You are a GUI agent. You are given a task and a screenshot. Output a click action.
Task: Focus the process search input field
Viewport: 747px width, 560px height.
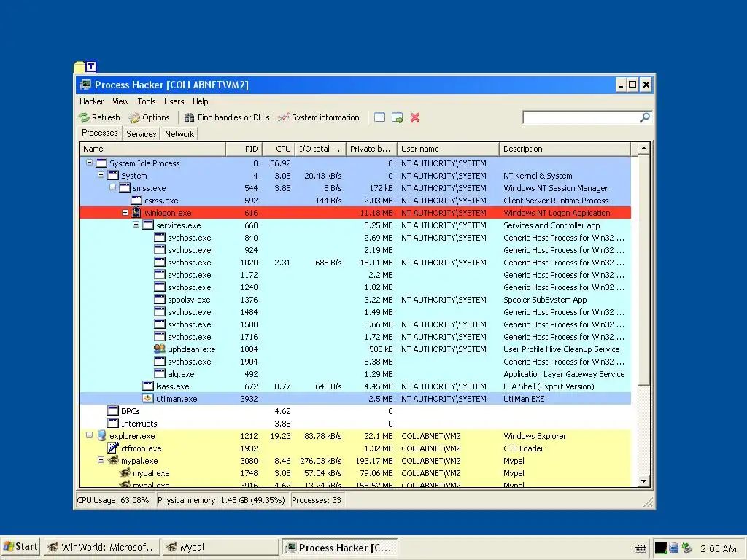tap(581, 117)
